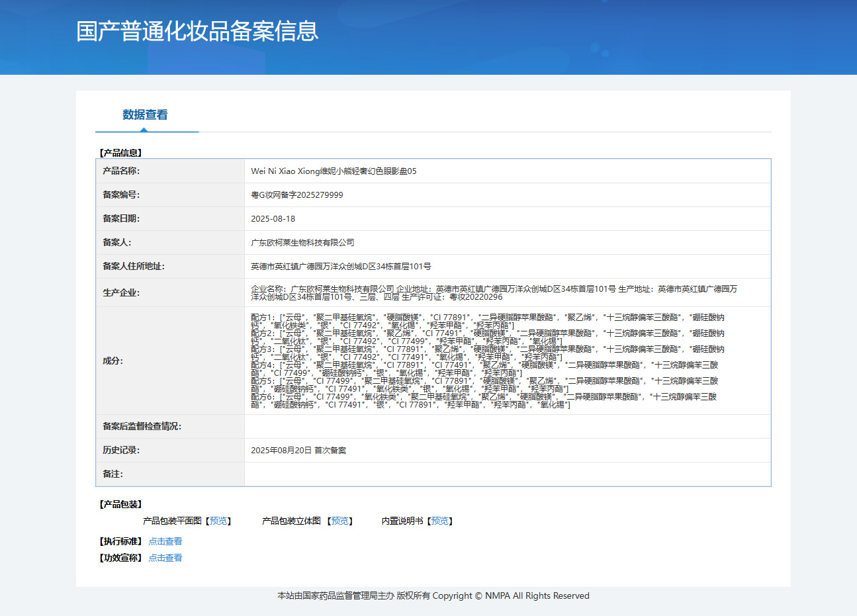
Task: Click the 国产普通化妆品备案信息 page title
Action: [x=197, y=31]
